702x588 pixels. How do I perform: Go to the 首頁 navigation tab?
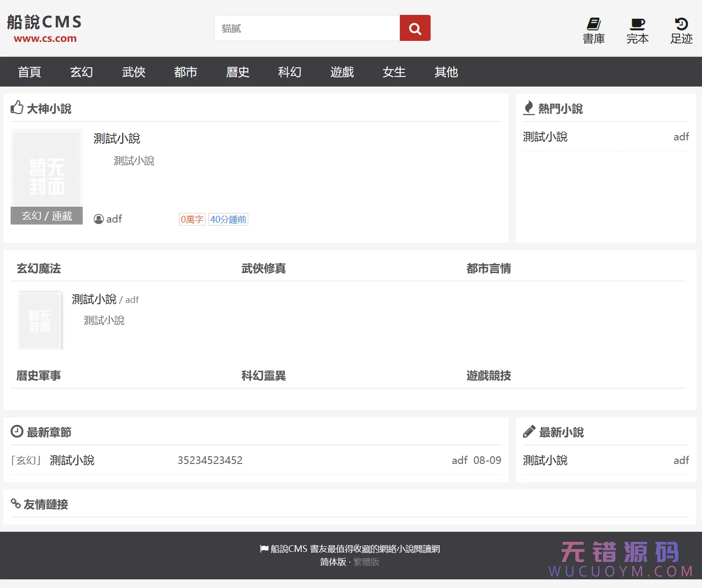(29, 72)
